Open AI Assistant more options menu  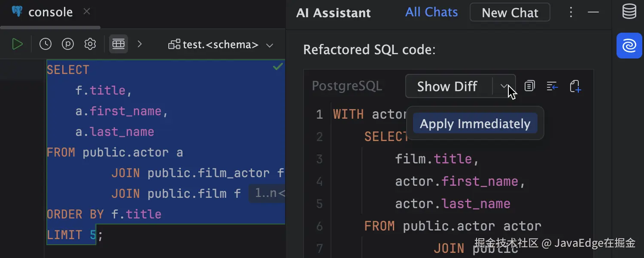click(571, 12)
